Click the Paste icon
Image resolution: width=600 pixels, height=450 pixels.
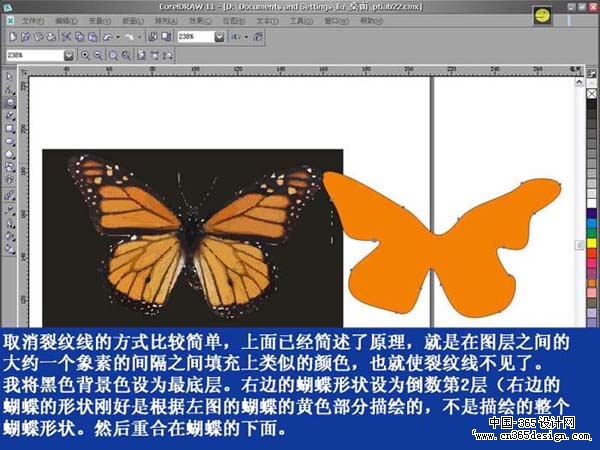pyautogui.click(x=92, y=37)
